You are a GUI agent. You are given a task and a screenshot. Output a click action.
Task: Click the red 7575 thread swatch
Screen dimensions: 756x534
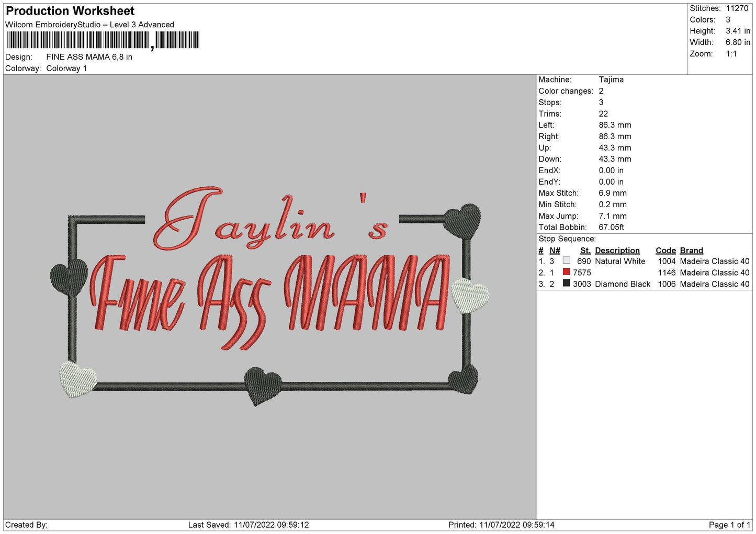[x=566, y=272]
